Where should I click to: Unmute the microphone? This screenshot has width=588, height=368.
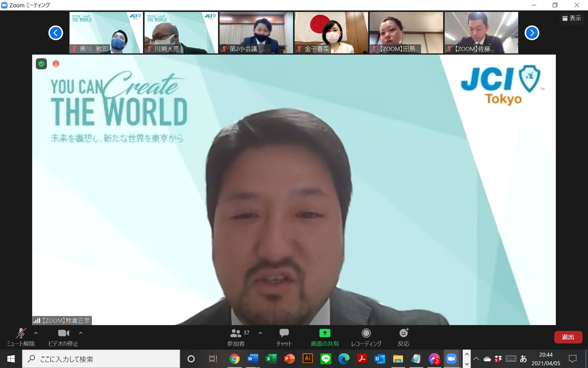21,333
